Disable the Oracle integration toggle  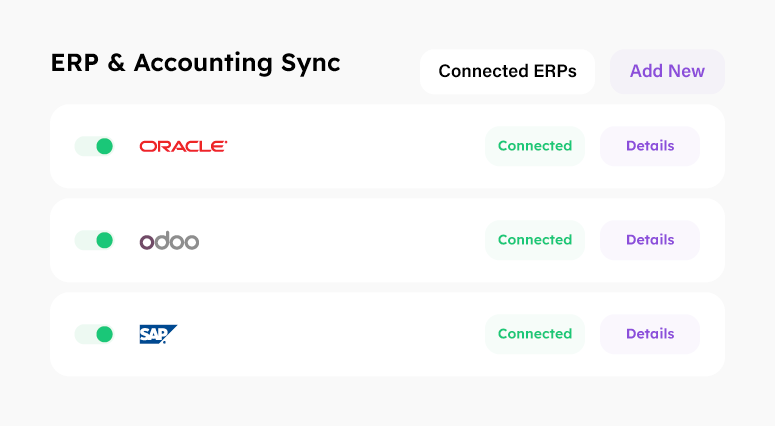[x=94, y=146]
